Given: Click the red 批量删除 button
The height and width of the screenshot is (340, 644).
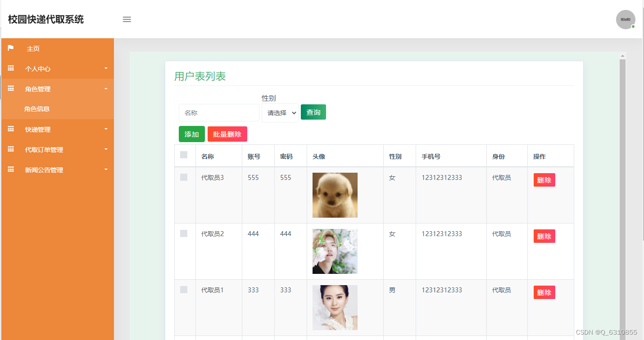Looking at the screenshot, I should pyautogui.click(x=227, y=134).
